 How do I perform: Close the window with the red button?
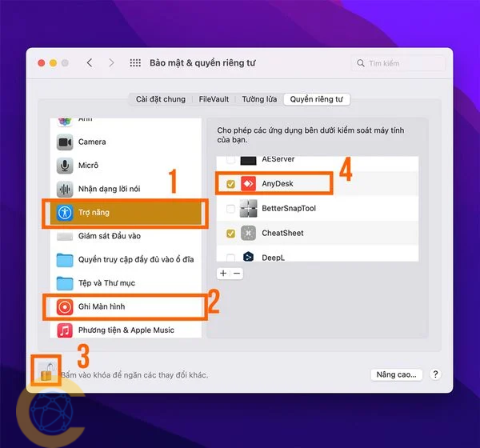tap(42, 63)
